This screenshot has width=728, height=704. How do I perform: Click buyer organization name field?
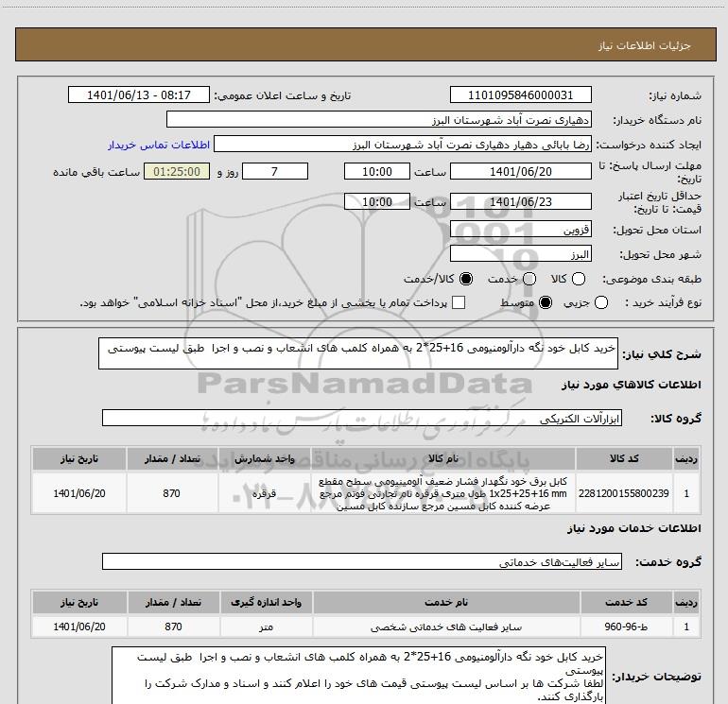(379, 119)
